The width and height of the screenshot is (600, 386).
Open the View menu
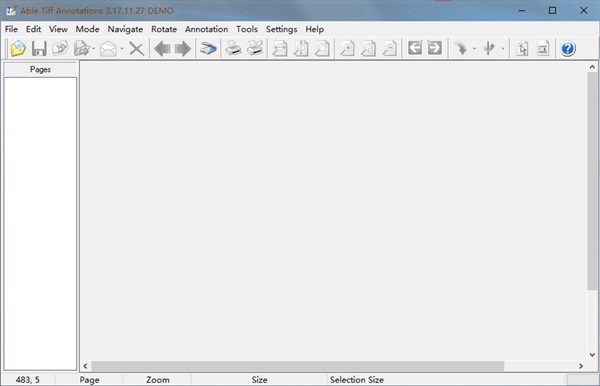tap(58, 29)
